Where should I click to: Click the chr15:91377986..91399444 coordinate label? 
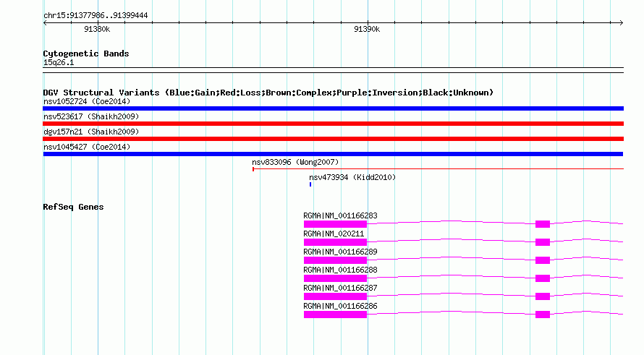coord(96,15)
